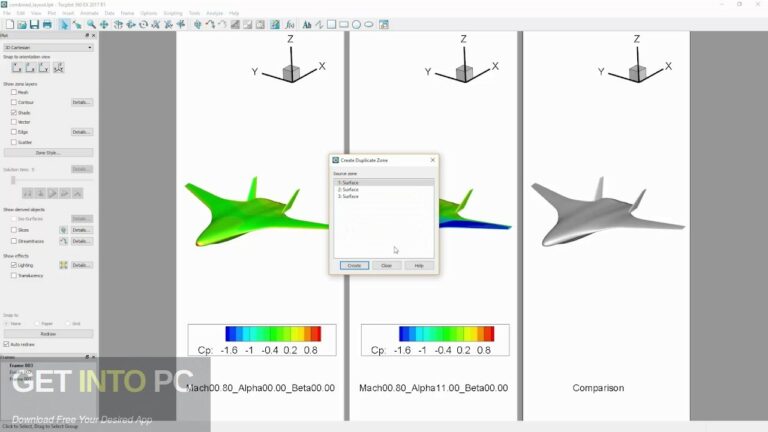This screenshot has height=432, width=768.
Task: Select source zone 1: Surface
Action: click(384, 182)
